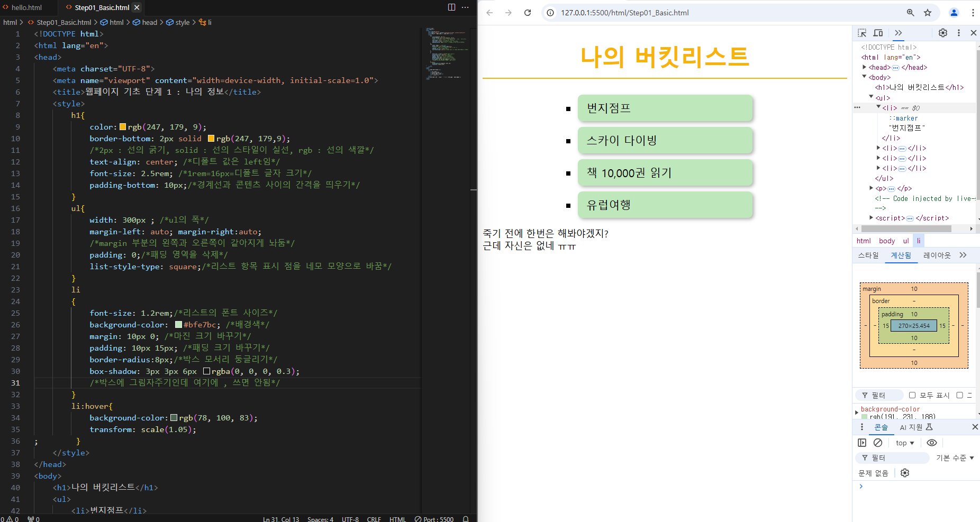Toggle the device toolbar in DevTools

click(878, 33)
